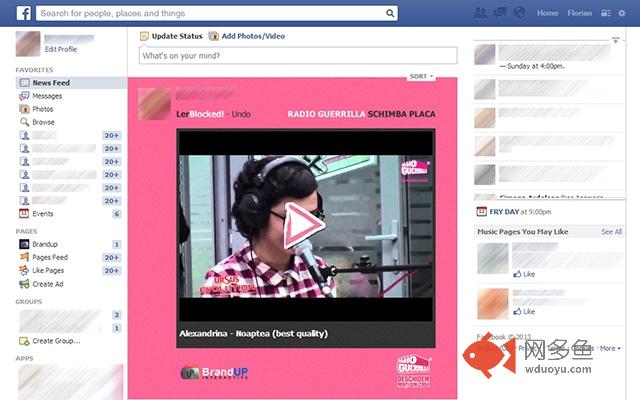Click the Create Group icon
The width and height of the screenshot is (640, 400).
(x=24, y=341)
